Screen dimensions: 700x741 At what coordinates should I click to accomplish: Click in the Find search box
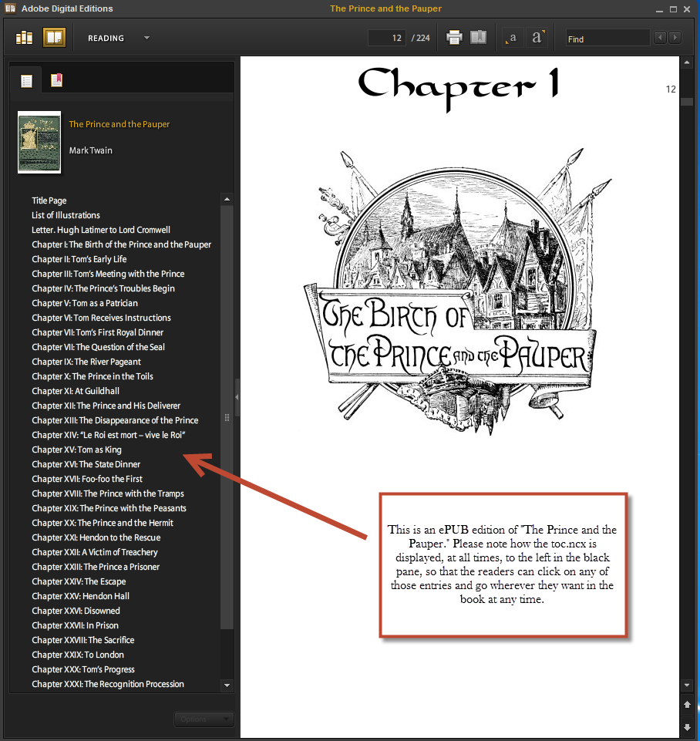coord(607,38)
